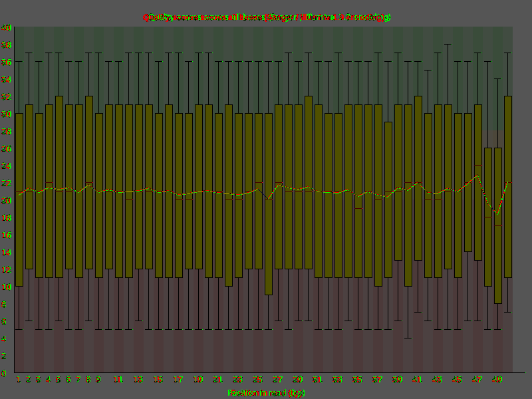Select the y-axis tick label 40
Screen dimensions: 532x399
pos(7,27)
